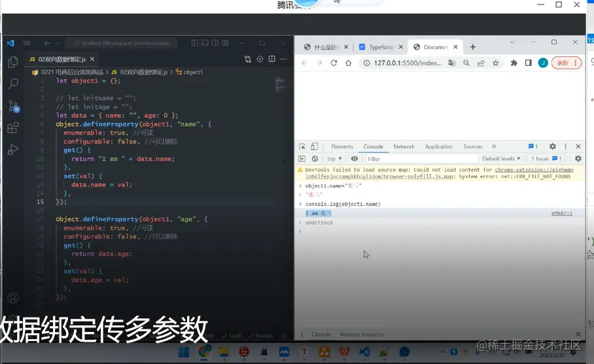Toggle Chrome side panel icon

point(528,63)
